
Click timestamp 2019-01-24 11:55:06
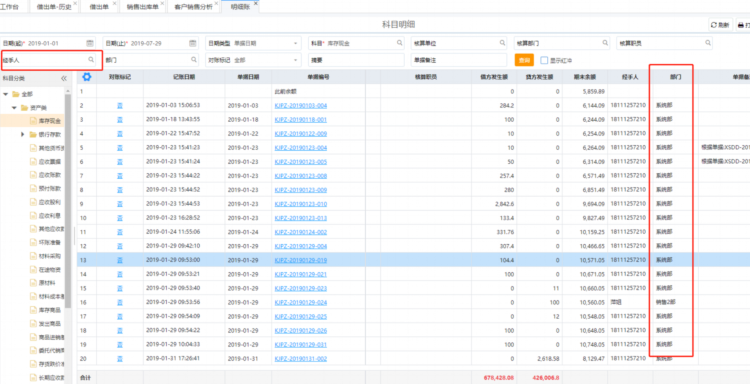tap(173, 232)
